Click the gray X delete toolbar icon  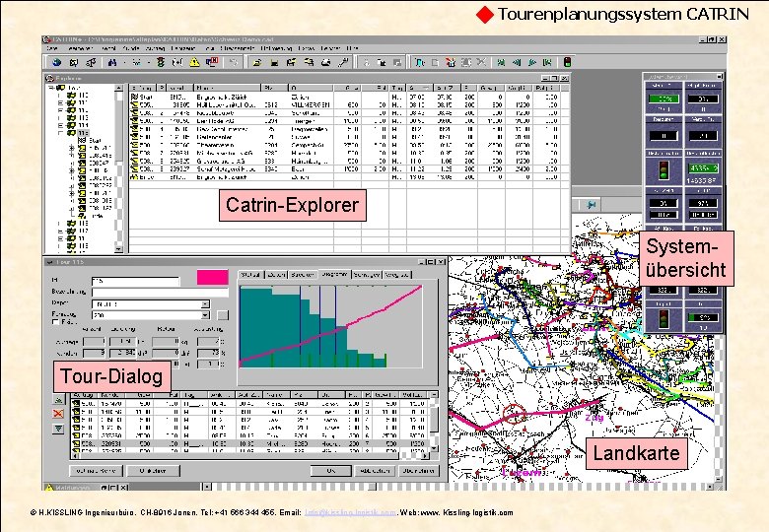[x=481, y=62]
